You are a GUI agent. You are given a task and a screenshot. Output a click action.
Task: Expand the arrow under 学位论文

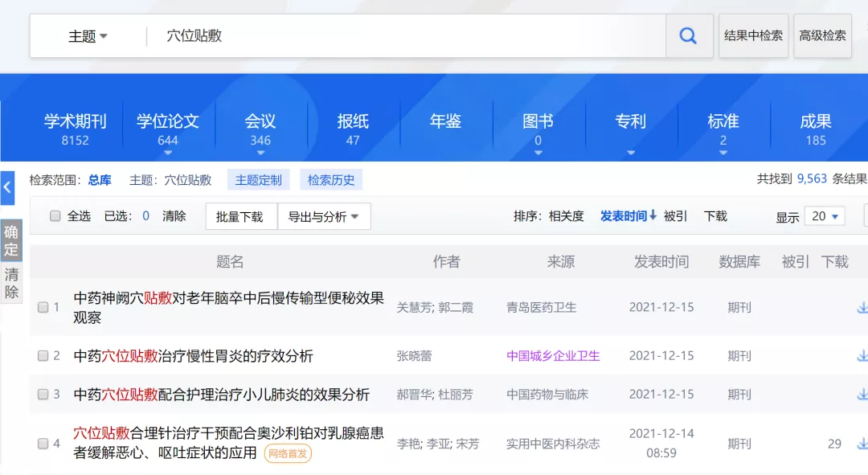pos(168,152)
